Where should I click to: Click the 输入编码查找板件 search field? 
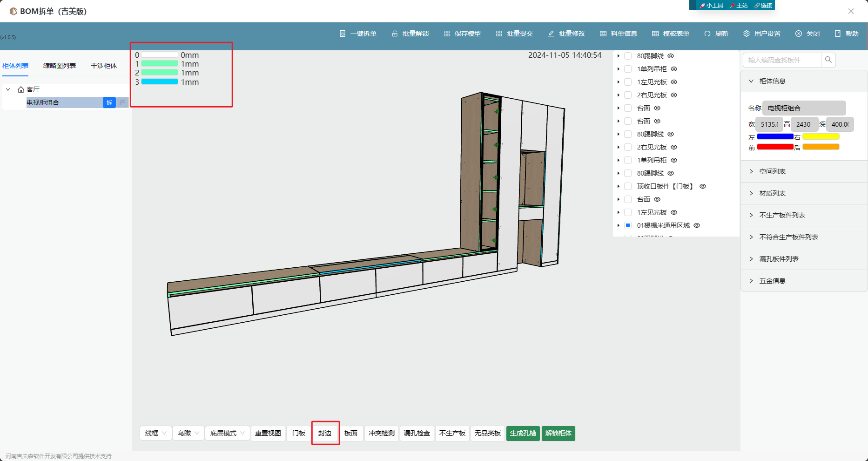pyautogui.click(x=782, y=60)
